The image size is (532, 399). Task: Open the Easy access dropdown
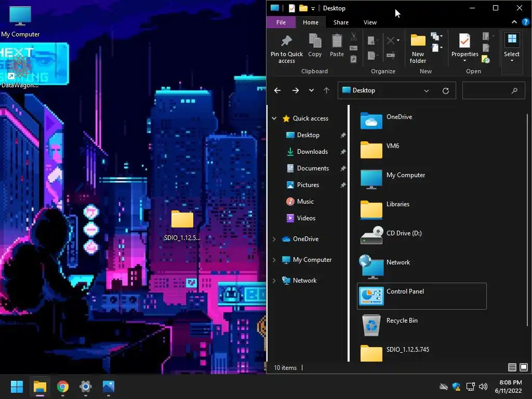436,48
